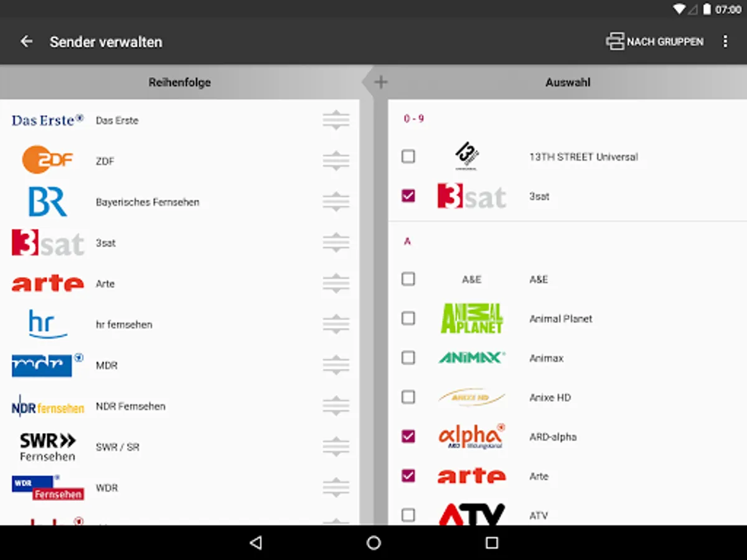Click the Das Erste logo in Reihenfolge
This screenshot has height=560, width=747.
point(47,120)
